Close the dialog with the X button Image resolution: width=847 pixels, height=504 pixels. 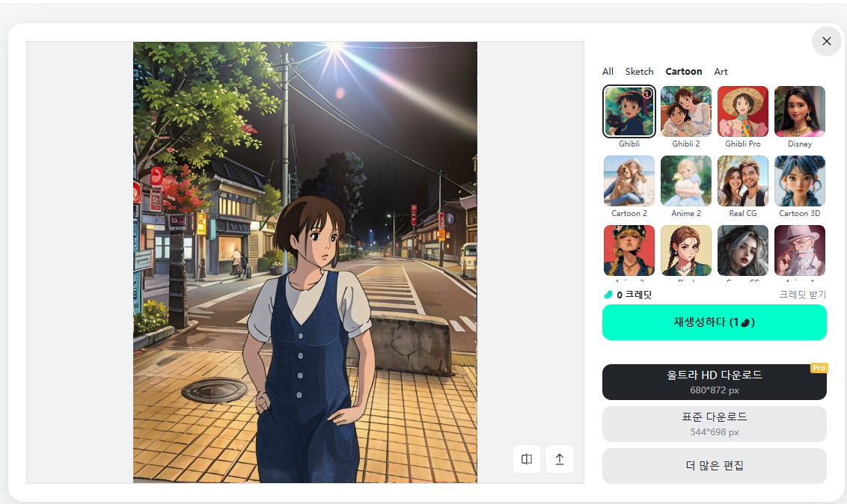(827, 41)
